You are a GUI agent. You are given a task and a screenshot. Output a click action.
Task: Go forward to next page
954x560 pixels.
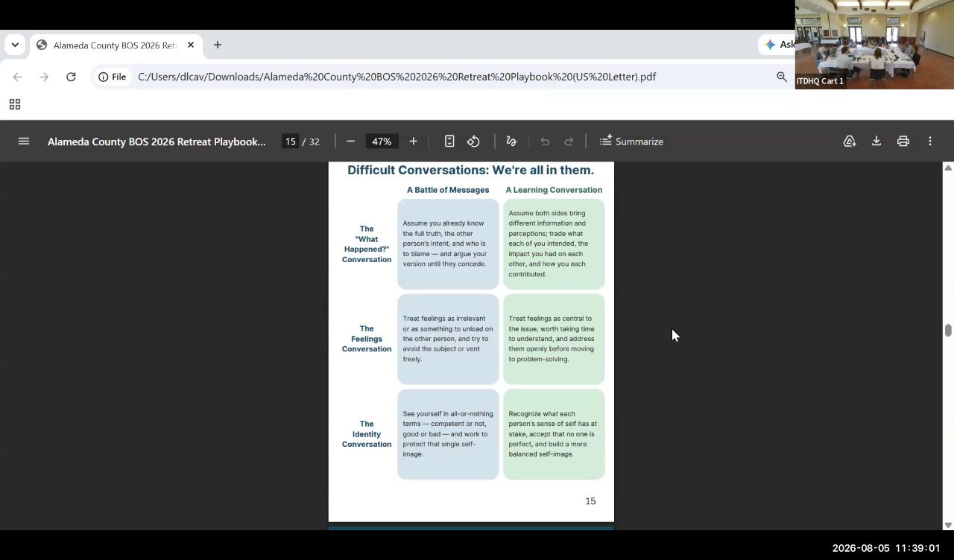pos(44,77)
